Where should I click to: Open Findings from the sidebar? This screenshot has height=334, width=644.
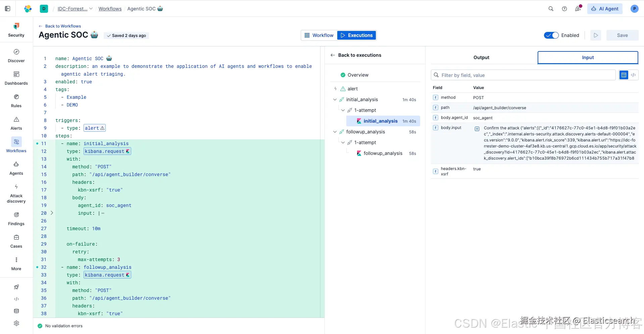point(16,219)
